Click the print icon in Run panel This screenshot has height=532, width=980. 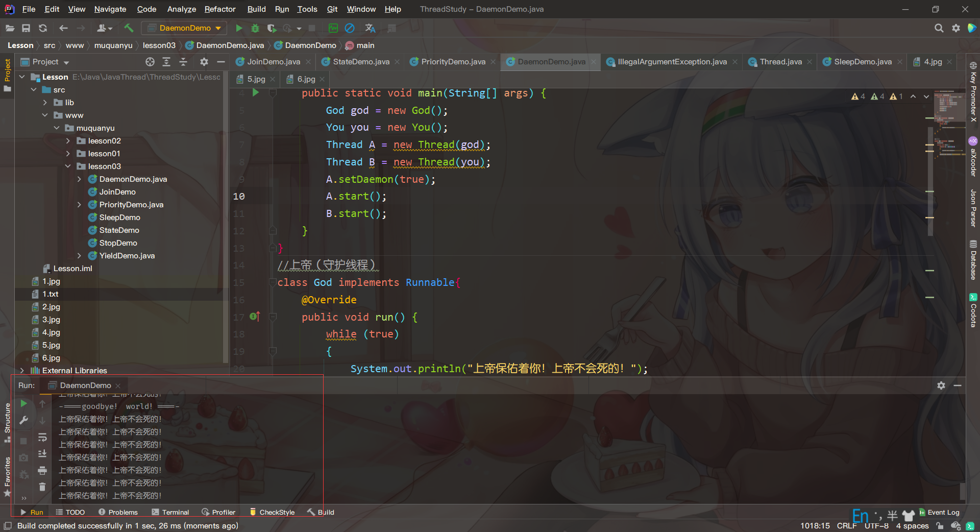[x=42, y=470]
